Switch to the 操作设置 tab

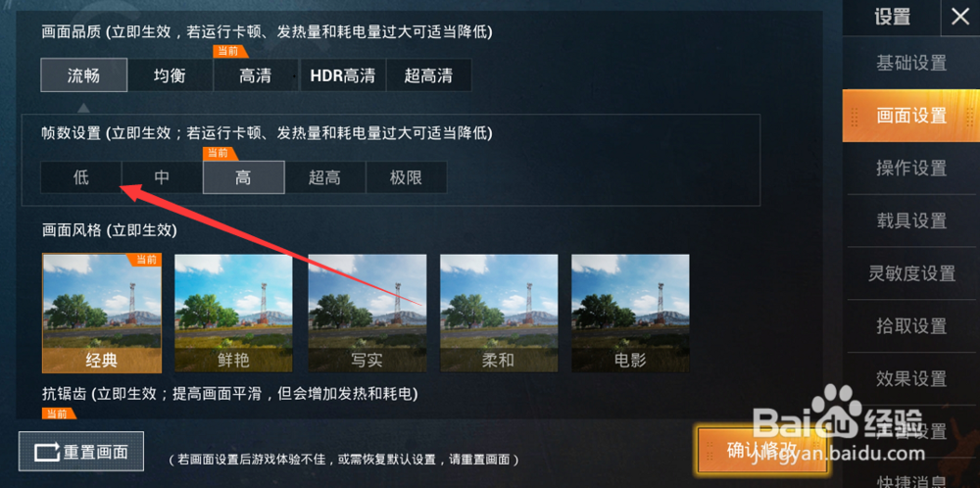pyautogui.click(x=911, y=169)
